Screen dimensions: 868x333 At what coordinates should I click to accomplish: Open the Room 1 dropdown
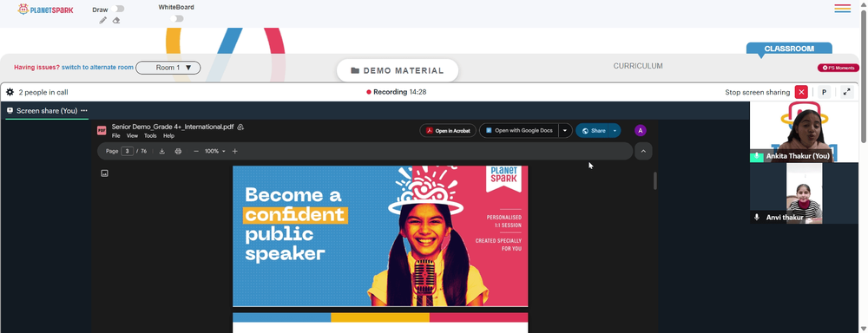click(168, 68)
